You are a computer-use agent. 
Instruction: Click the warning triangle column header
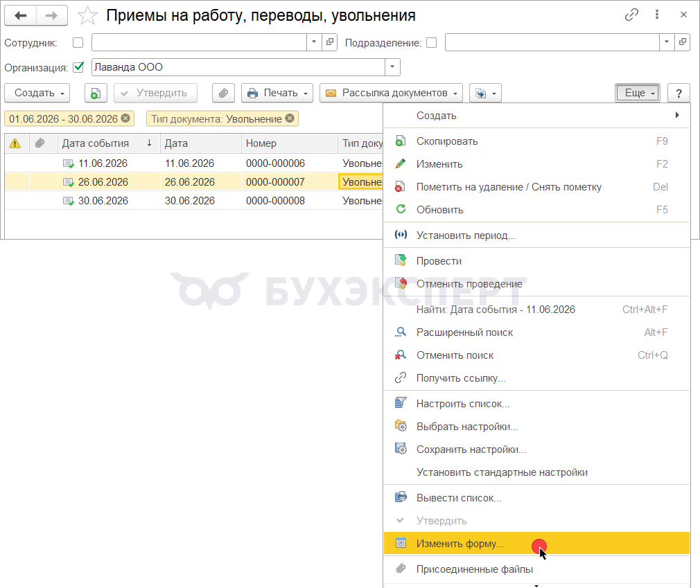[x=15, y=143]
